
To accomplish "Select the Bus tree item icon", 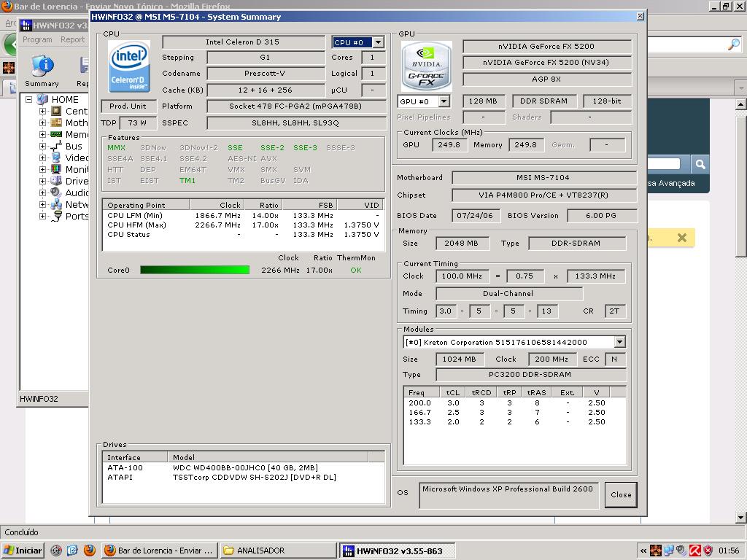I will click(x=56, y=146).
